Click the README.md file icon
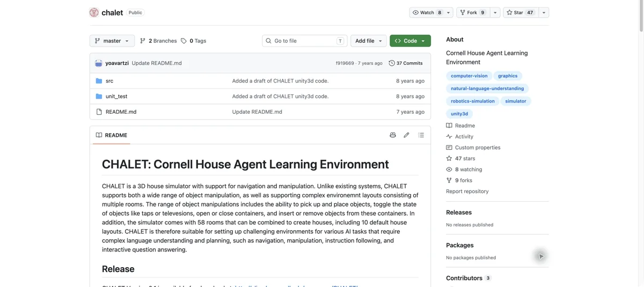Image resolution: width=644 pixels, height=287 pixels. coord(99,112)
